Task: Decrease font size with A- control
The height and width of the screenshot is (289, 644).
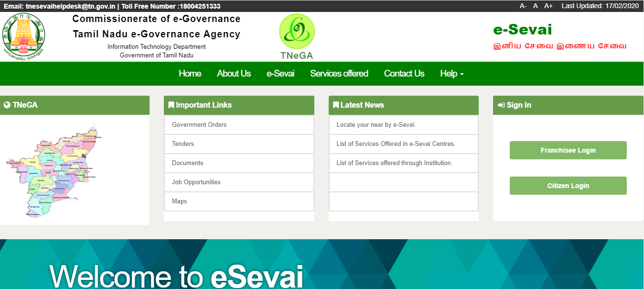Action: 523,6
